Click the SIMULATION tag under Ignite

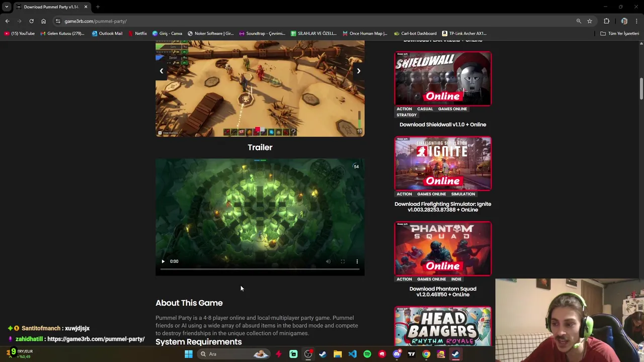tap(463, 194)
